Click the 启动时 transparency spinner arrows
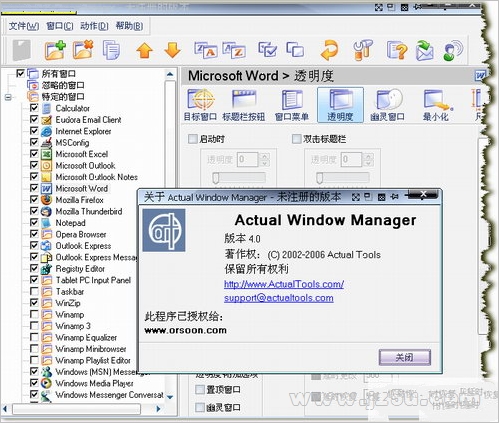 coord(264,159)
